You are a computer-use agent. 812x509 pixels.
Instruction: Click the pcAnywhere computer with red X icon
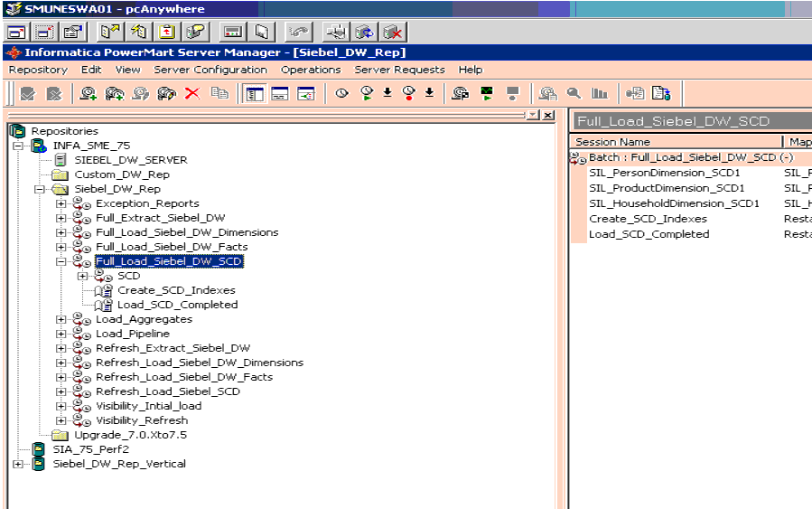click(x=393, y=33)
